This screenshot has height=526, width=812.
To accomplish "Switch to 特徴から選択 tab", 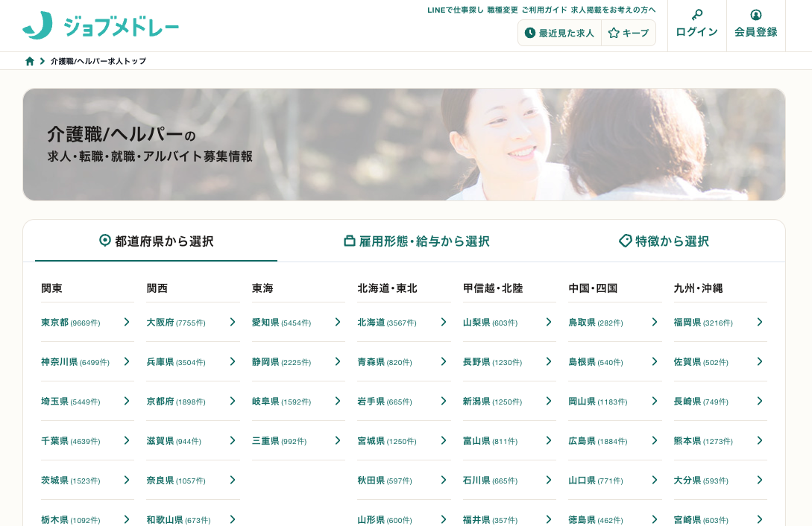I will (x=664, y=241).
